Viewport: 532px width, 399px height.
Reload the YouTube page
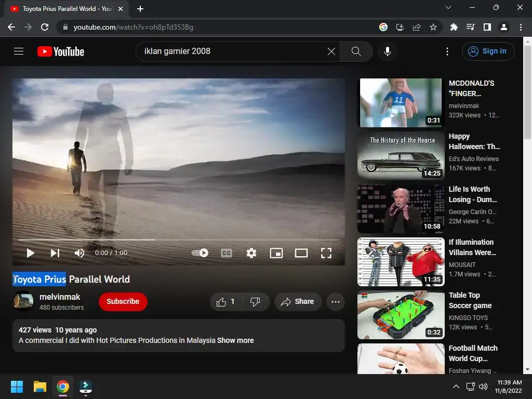45,27
